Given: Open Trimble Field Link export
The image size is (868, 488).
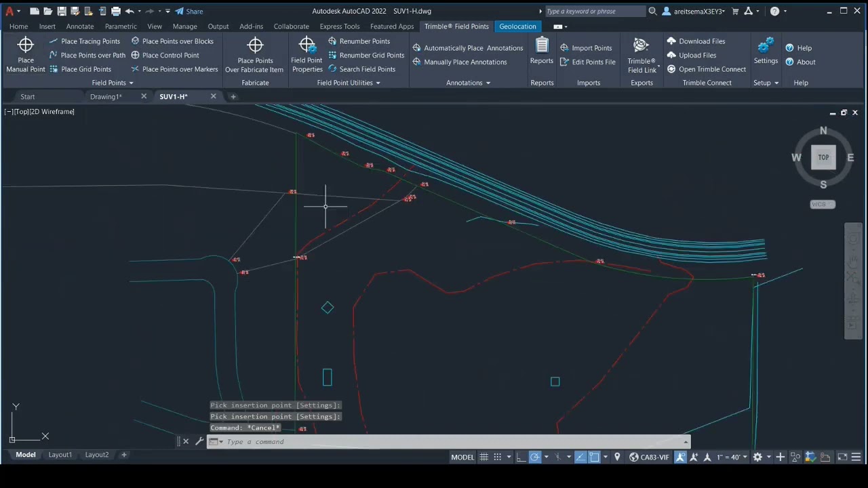Looking at the screenshot, I should pos(642,56).
